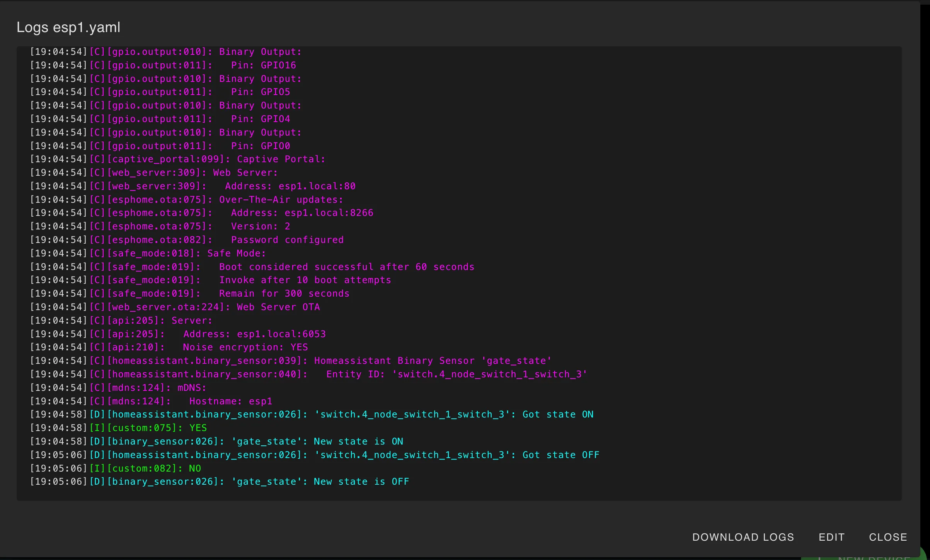Screen dimensions: 930x560
Task: Click the DOWNLOAD LOGS button
Action: (743, 537)
